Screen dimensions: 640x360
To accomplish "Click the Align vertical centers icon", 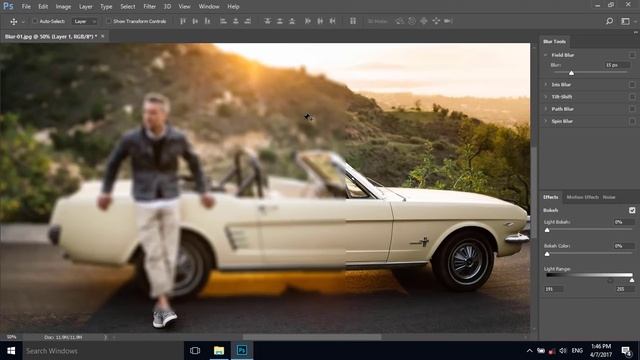I will point(195,21).
